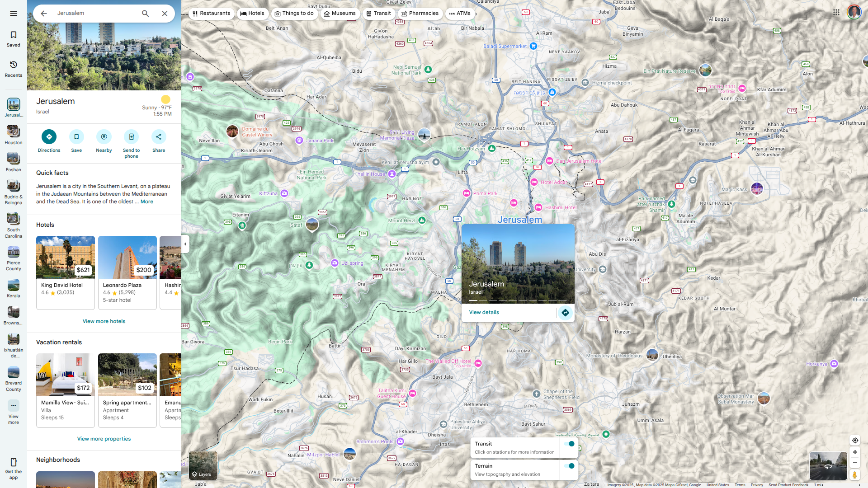Viewport: 868px width, 488px height.
Task: Click the Share icon
Action: [x=159, y=137]
